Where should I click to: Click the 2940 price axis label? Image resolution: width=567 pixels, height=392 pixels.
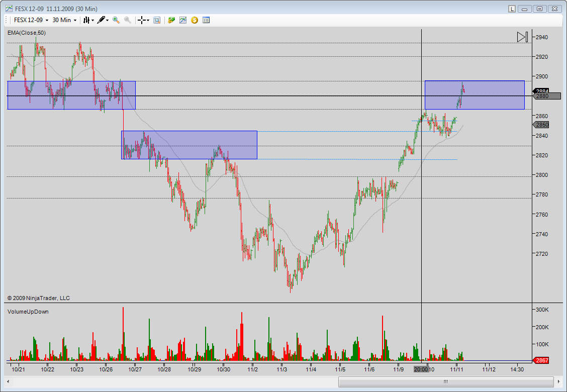tap(542, 37)
